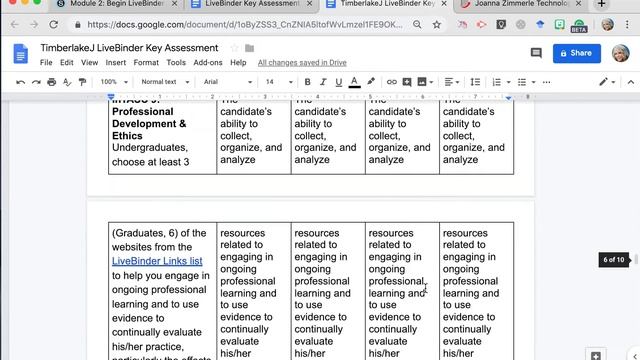Click the right indent marker on ruler
The image size is (640, 360).
coord(508,98)
